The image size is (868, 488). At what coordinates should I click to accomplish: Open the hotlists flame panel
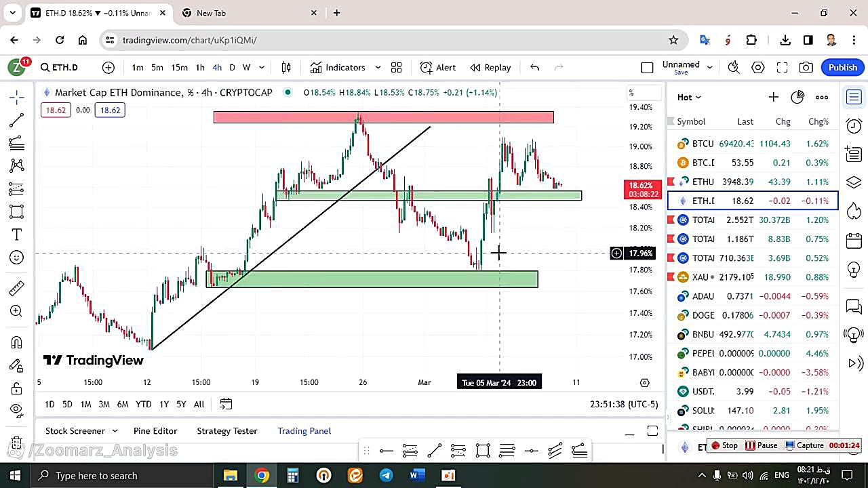[x=854, y=211]
